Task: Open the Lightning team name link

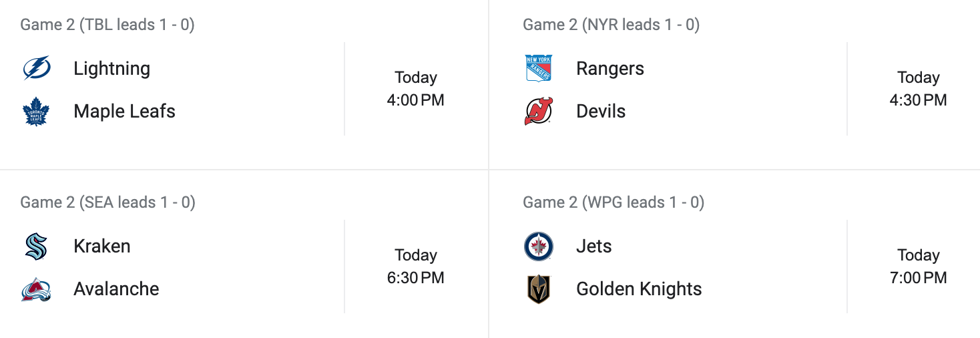Action: [111, 68]
